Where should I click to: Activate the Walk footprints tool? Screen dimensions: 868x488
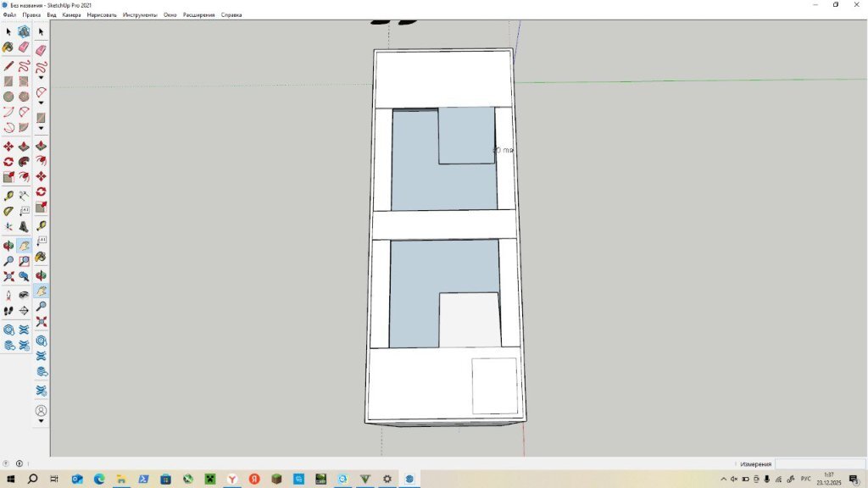click(8, 311)
